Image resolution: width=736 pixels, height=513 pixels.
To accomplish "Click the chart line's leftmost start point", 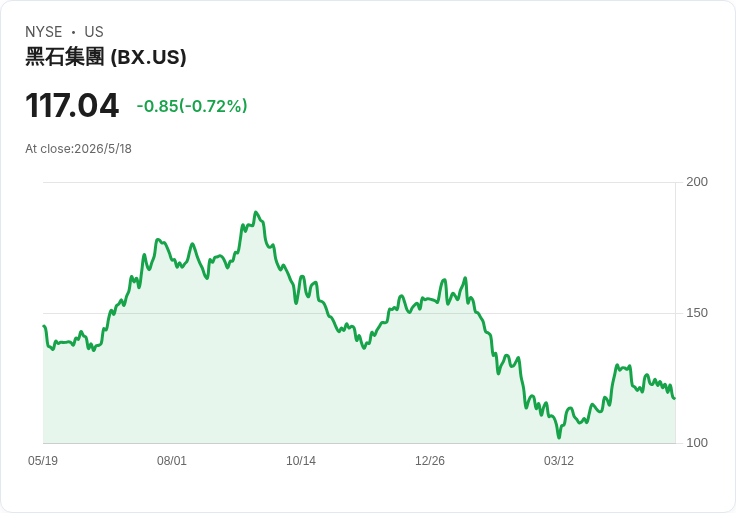I will tap(44, 326).
